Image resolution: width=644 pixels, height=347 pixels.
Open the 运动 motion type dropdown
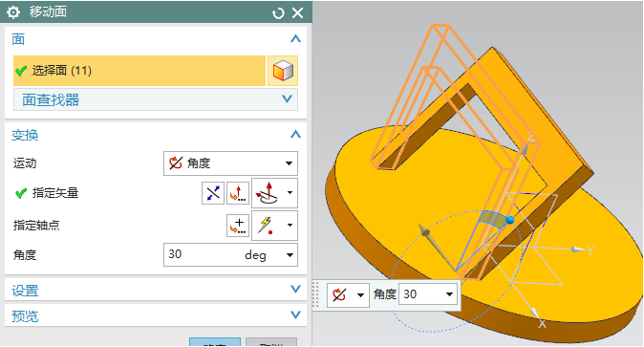point(230,163)
